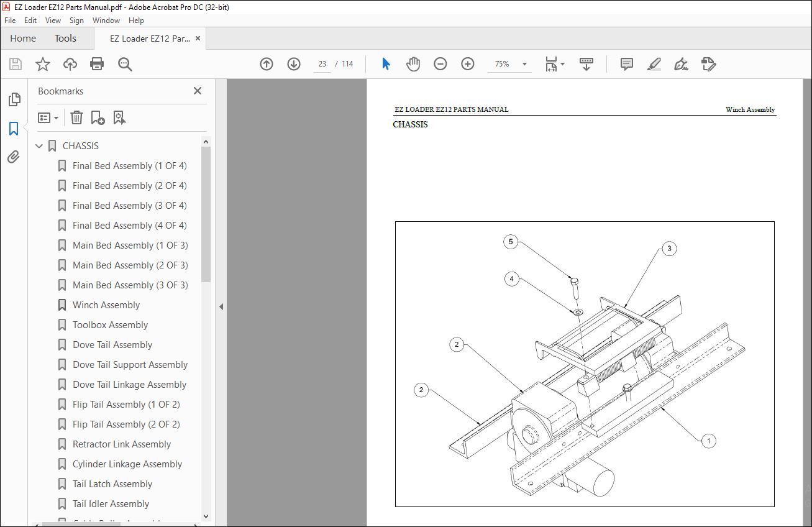The image size is (812, 527).
Task: Open the Tail Latch Assembly bookmark
Action: (x=112, y=484)
